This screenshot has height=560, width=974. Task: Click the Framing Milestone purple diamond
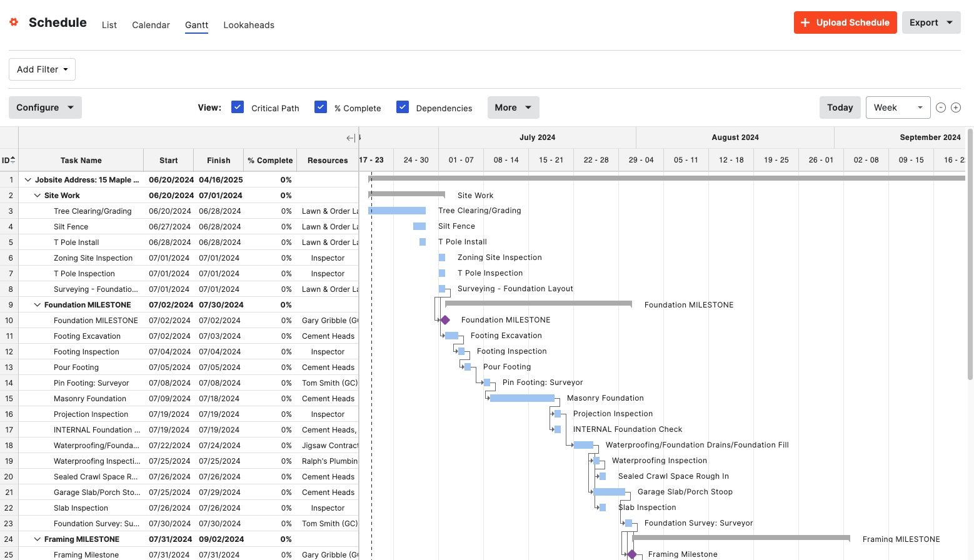632,554
